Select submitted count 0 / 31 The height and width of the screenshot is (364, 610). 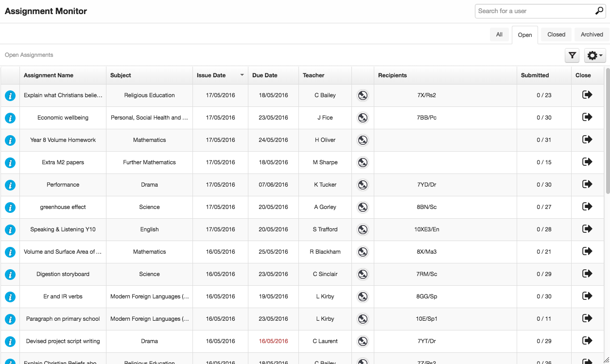click(x=544, y=140)
